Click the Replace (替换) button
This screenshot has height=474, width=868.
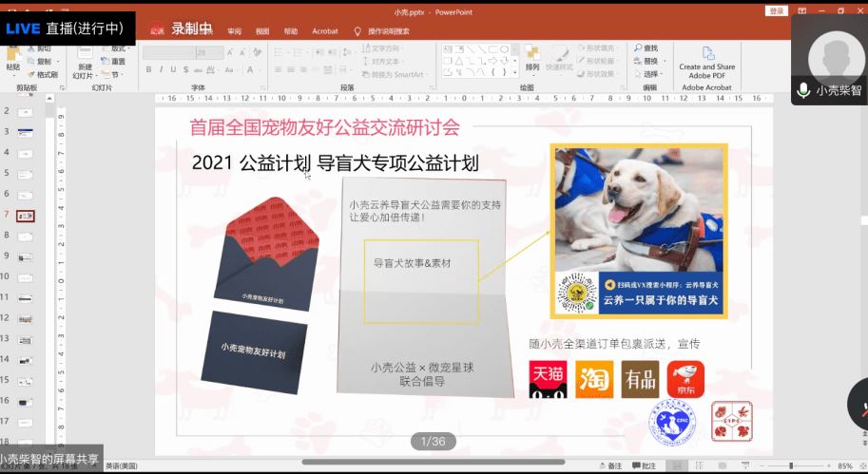[648, 61]
